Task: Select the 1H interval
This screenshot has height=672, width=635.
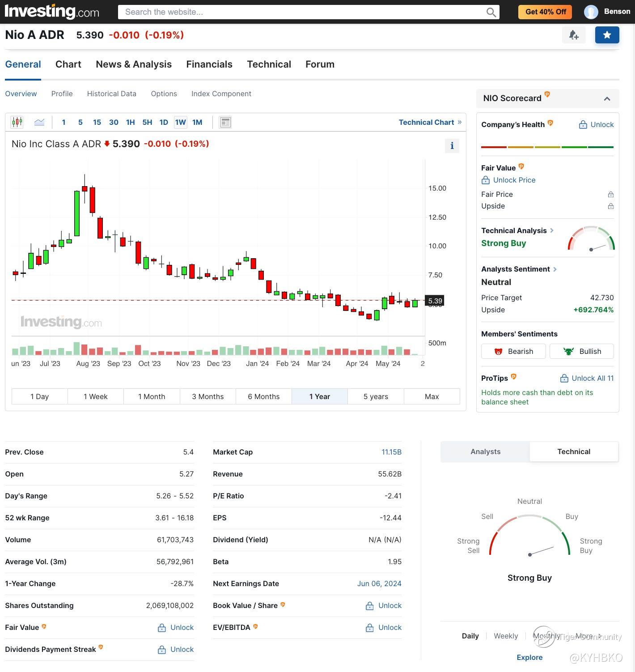Action: point(130,122)
